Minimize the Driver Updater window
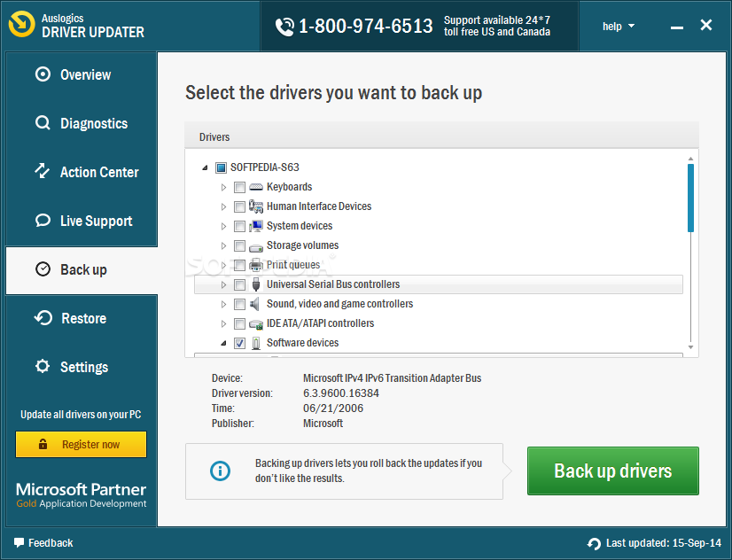The width and height of the screenshot is (732, 560). tap(677, 28)
